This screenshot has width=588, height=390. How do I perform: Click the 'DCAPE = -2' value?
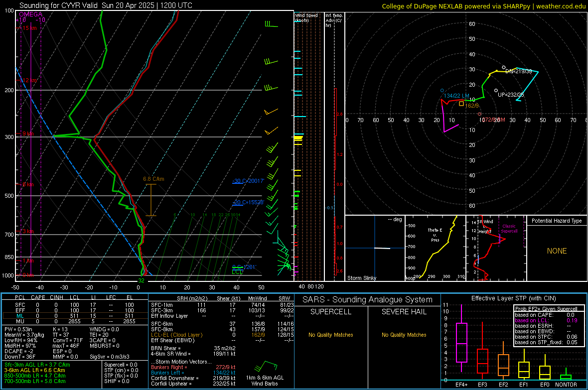tap(19, 351)
